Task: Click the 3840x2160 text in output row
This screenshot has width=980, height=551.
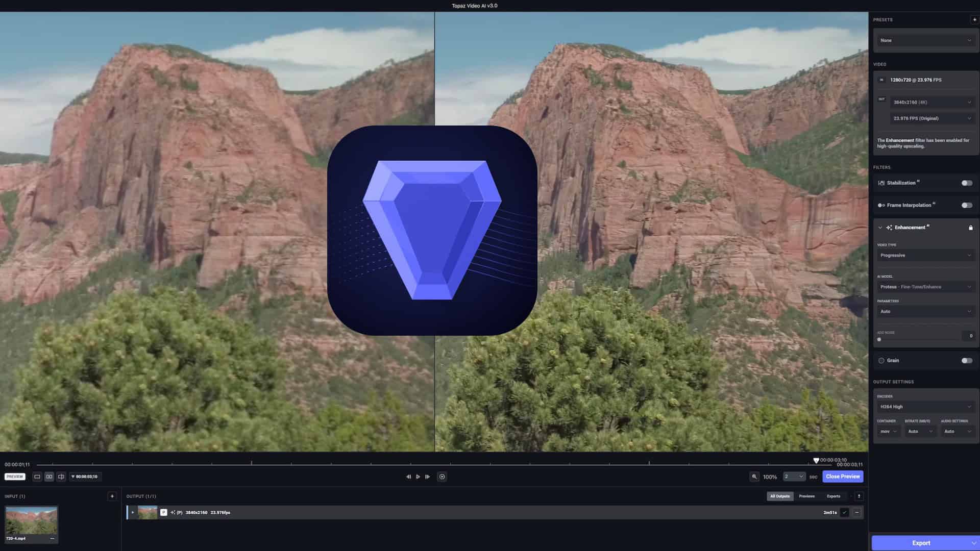Action: tap(197, 513)
